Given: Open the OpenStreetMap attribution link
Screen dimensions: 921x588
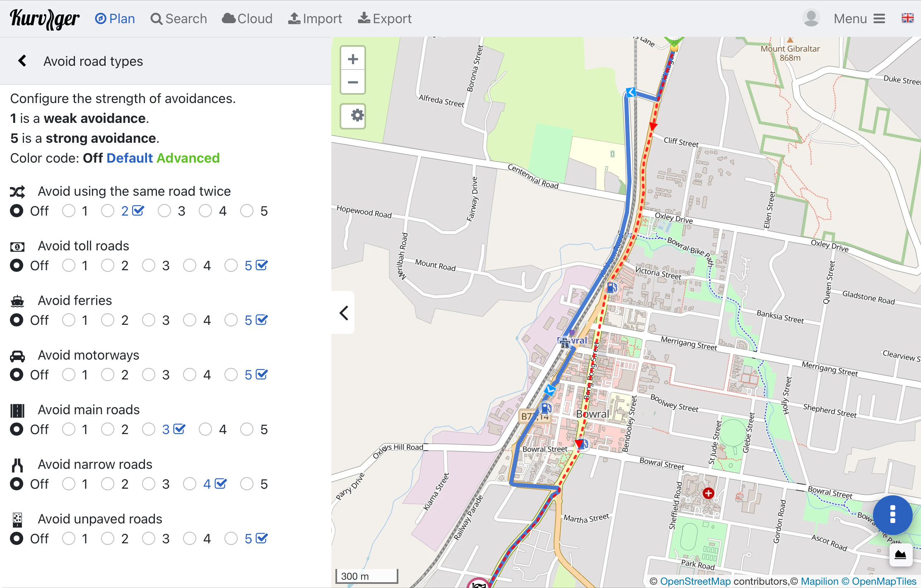Looking at the screenshot, I should pyautogui.click(x=695, y=581).
